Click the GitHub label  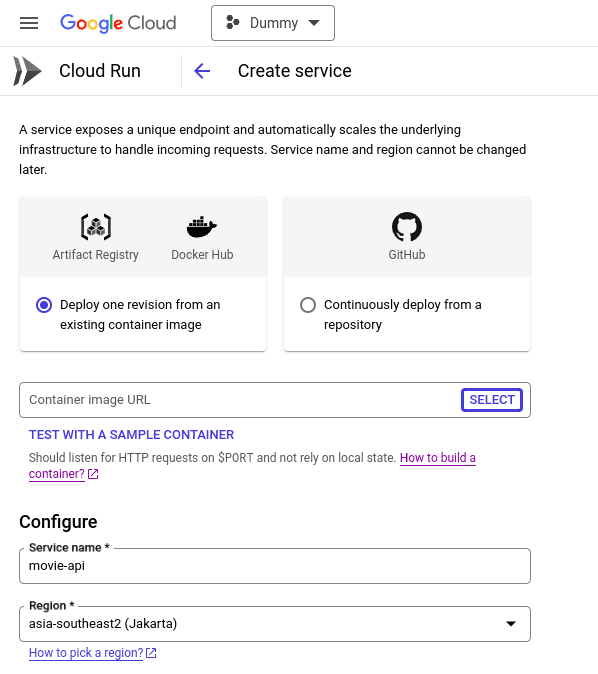pos(407,254)
